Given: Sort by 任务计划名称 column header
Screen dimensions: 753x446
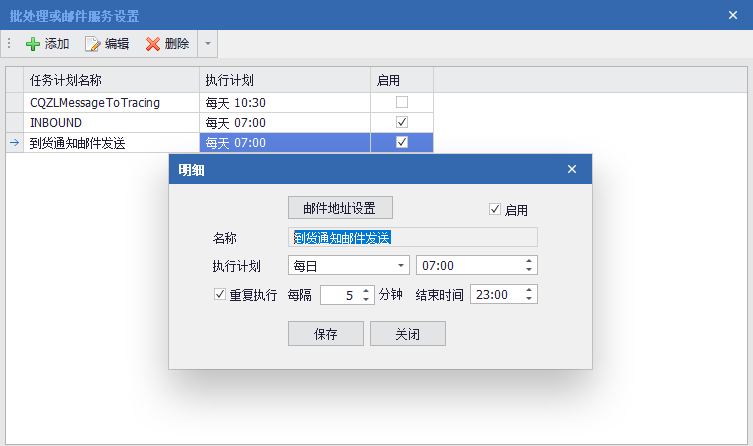Looking at the screenshot, I should tap(110, 79).
